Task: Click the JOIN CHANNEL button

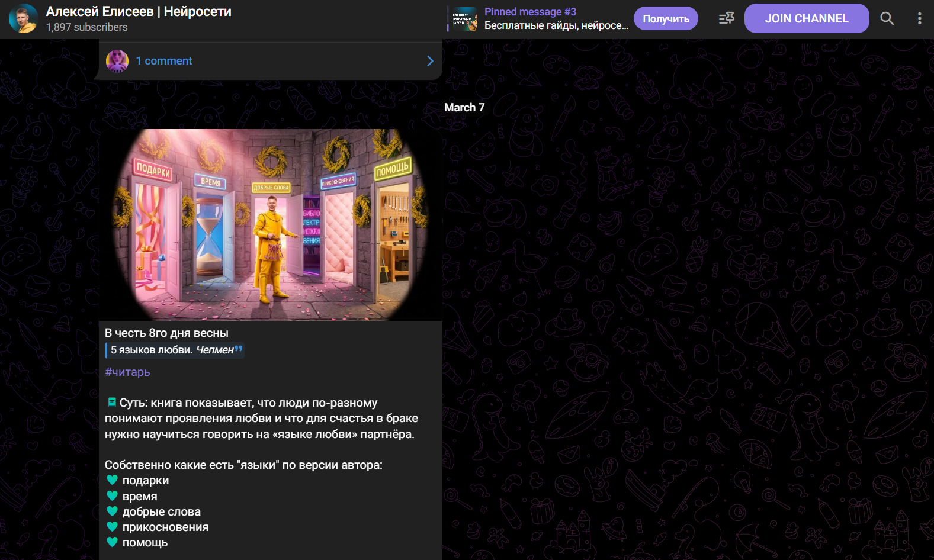Action: pos(807,18)
